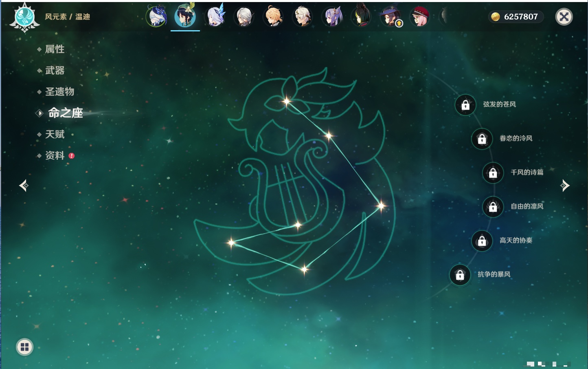This screenshot has height=369, width=588.
Task: Open the 属性 attributes page
Action: 55,49
